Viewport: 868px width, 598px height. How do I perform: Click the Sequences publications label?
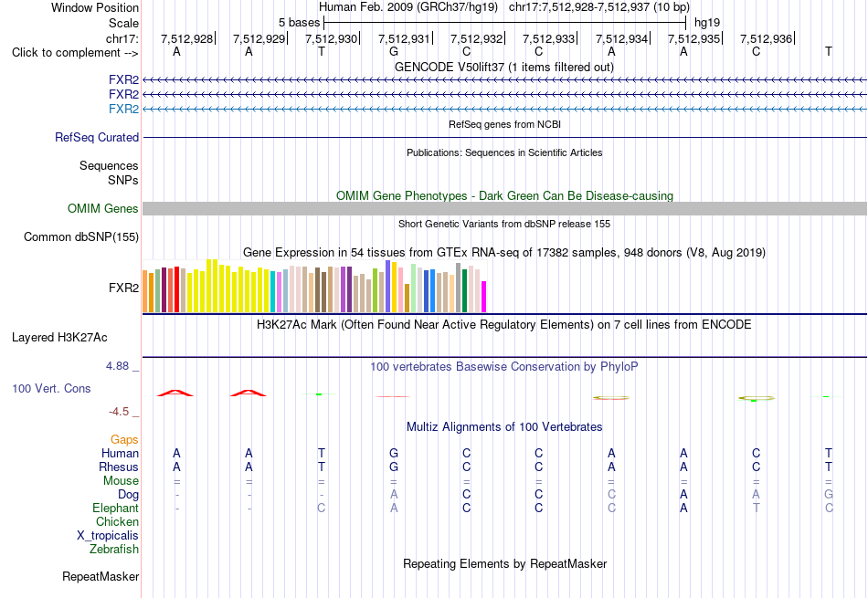pyautogui.click(x=109, y=166)
